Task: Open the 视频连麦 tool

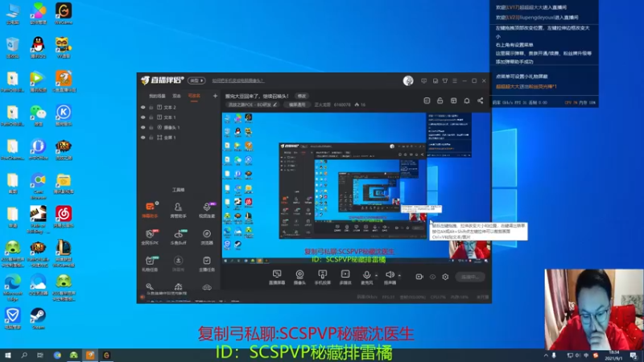Action: tap(207, 210)
